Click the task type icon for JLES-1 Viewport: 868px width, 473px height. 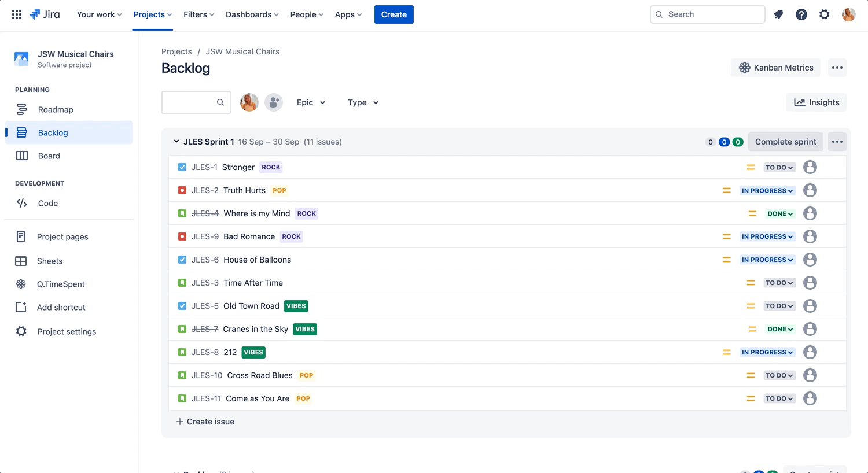point(182,167)
